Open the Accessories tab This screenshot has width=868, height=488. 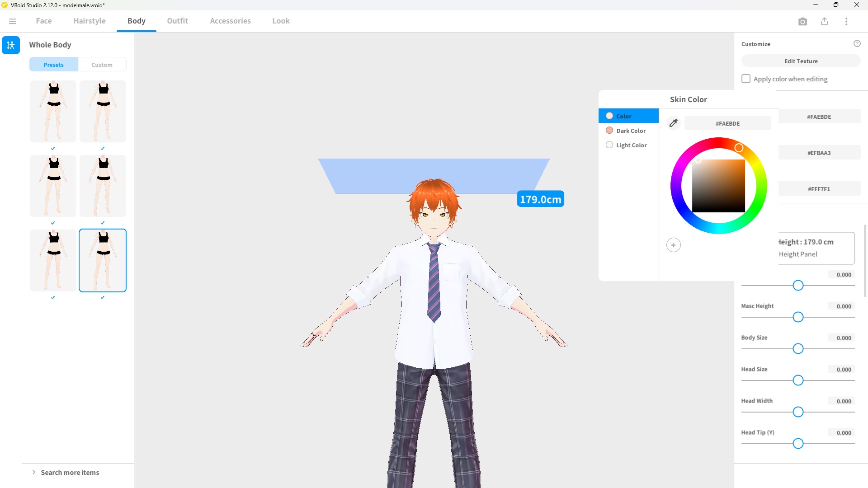(230, 21)
